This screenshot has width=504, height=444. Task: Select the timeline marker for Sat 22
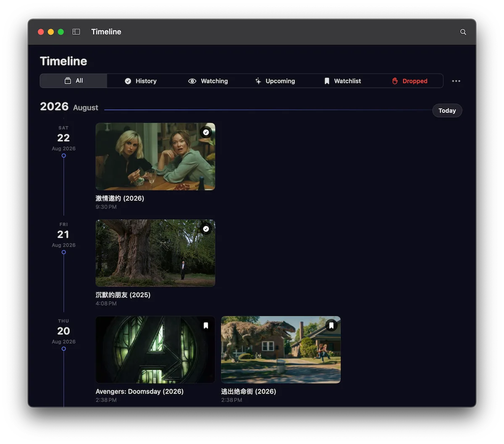(64, 156)
